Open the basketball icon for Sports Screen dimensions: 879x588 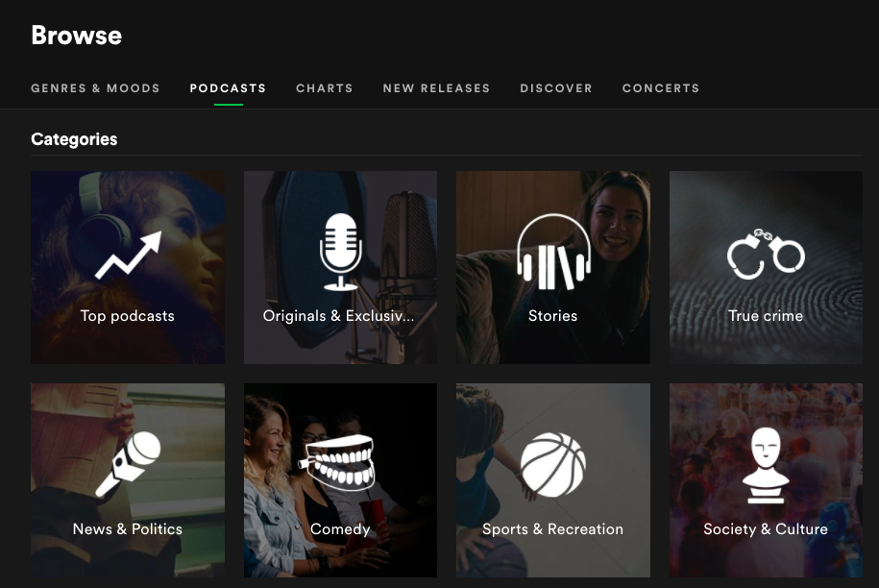point(553,465)
